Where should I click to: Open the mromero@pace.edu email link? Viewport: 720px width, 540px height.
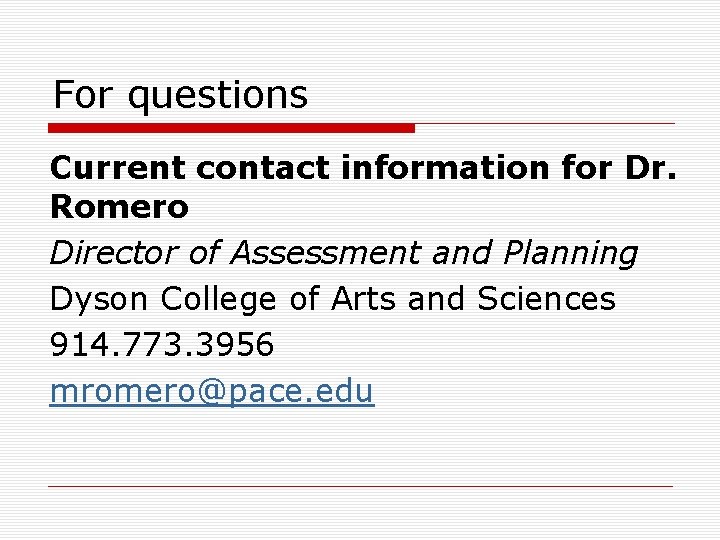(212, 392)
